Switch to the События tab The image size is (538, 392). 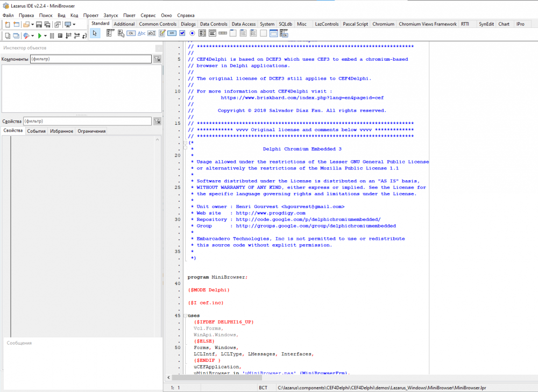point(36,131)
